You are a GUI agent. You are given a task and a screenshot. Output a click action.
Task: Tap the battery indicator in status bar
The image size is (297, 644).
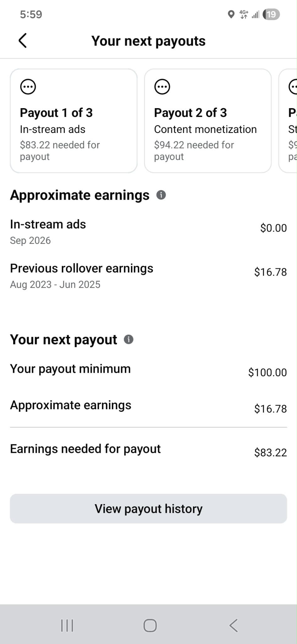271,14
